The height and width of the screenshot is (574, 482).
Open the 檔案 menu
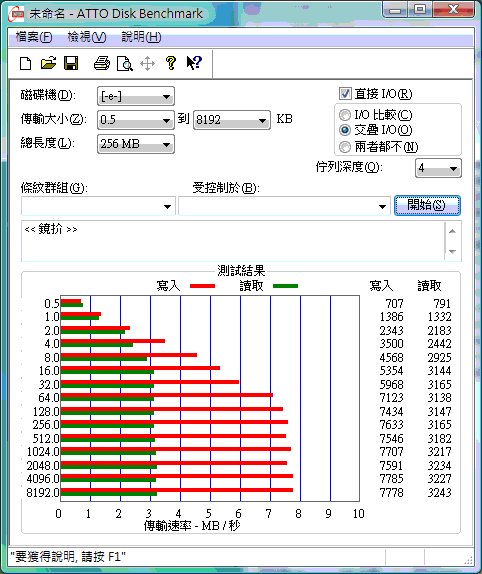34,37
